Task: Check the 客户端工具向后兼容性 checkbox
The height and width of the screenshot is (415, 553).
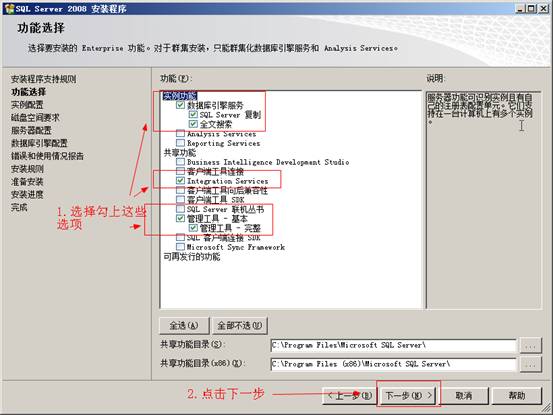Action: click(180, 190)
